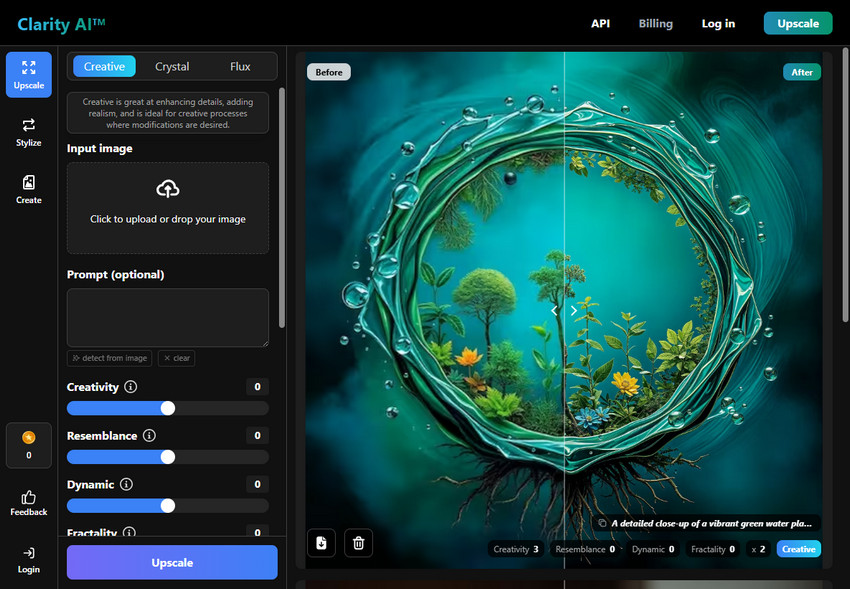
Task: Click the Input image heading
Action: click(100, 148)
